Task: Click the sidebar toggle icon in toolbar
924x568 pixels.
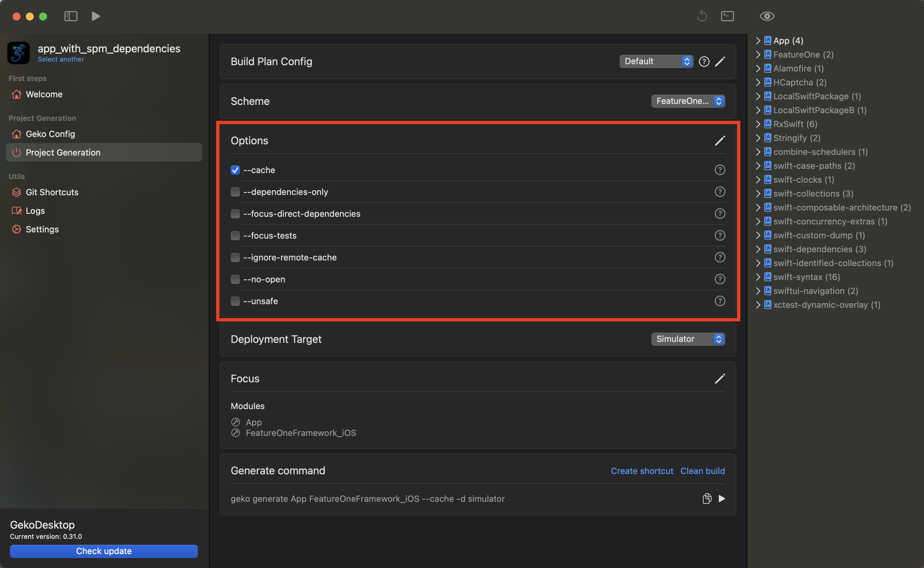Action: click(x=70, y=16)
